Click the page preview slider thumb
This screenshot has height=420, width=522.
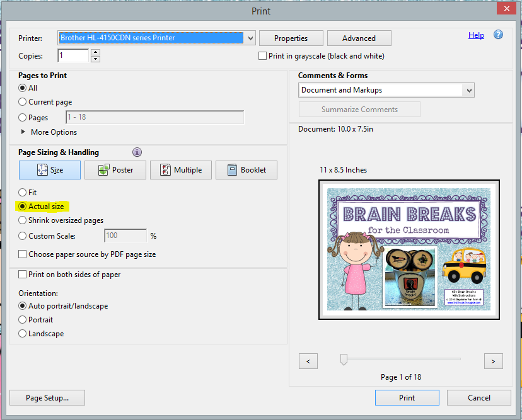pyautogui.click(x=344, y=360)
